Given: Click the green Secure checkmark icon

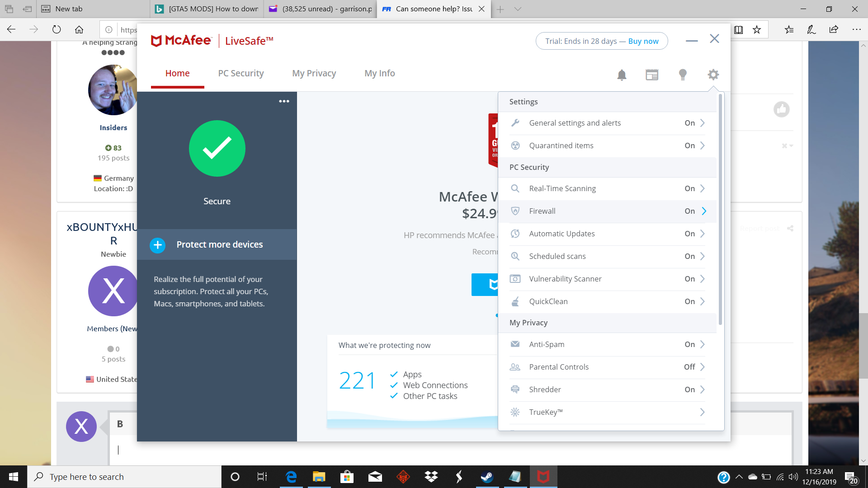Looking at the screenshot, I should 217,149.
